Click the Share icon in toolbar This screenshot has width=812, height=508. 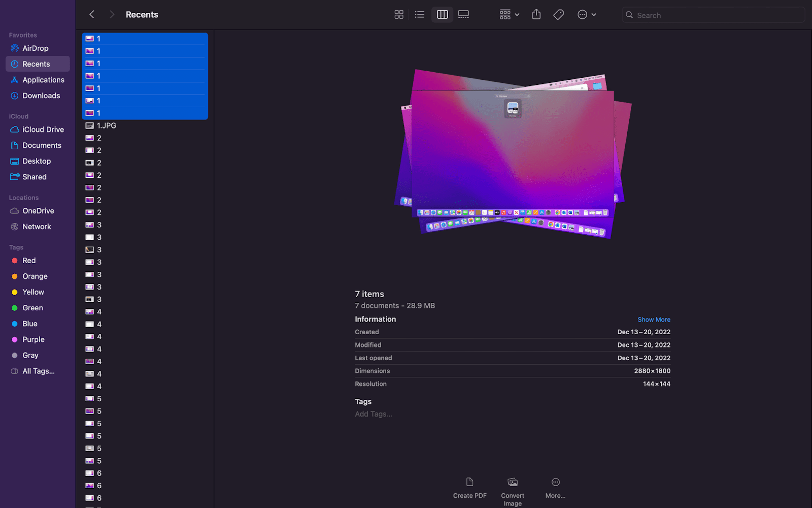pyautogui.click(x=536, y=15)
